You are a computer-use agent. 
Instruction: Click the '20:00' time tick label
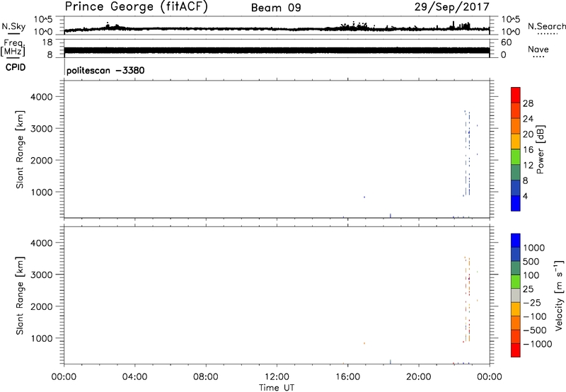[418, 377]
